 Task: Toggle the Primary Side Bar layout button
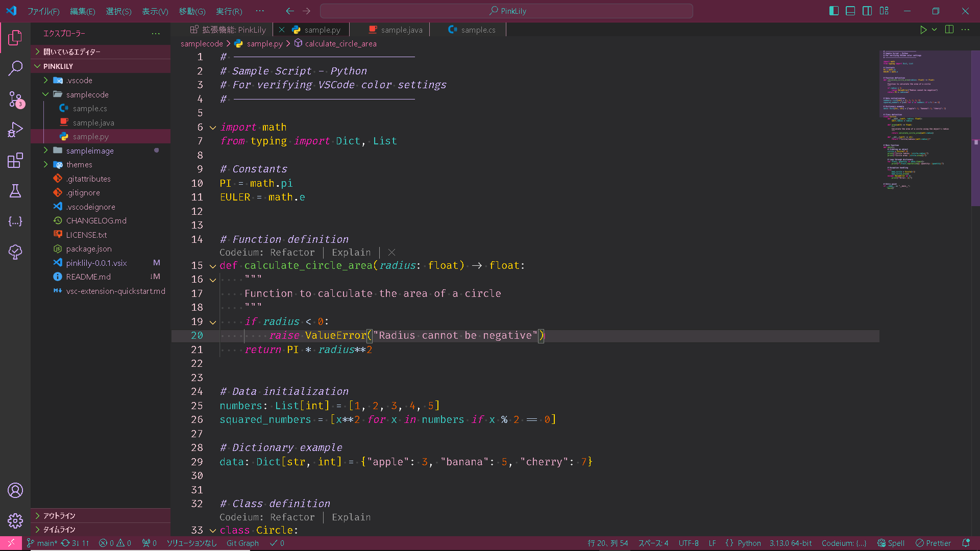pos(834,11)
